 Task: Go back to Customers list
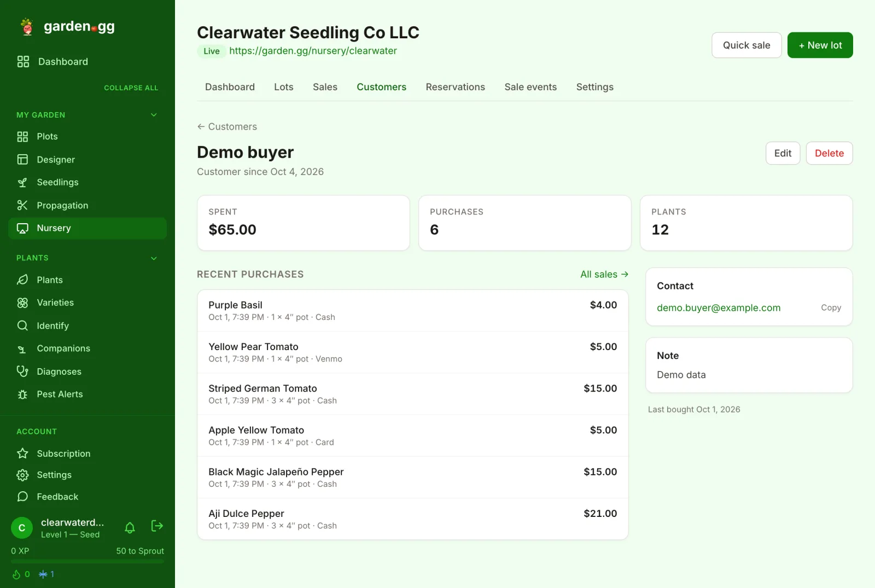(227, 127)
